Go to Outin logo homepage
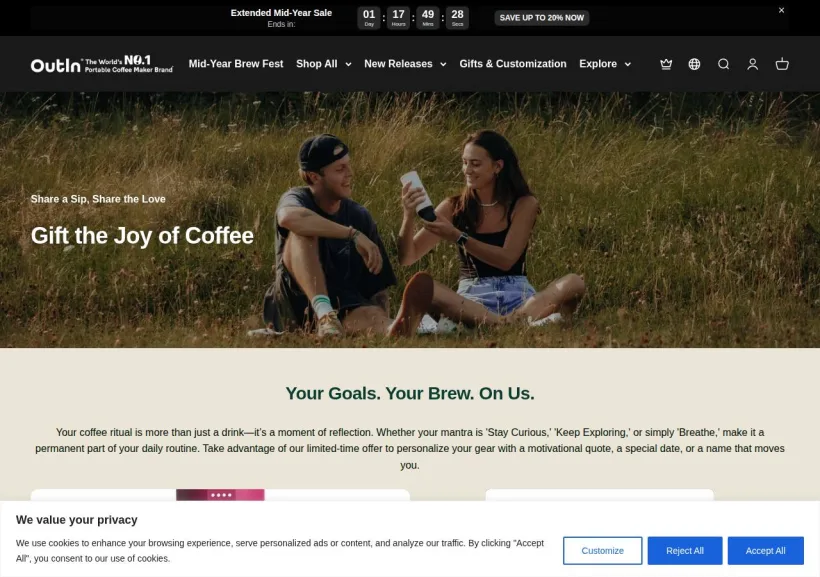This screenshot has width=820, height=577. click(101, 64)
